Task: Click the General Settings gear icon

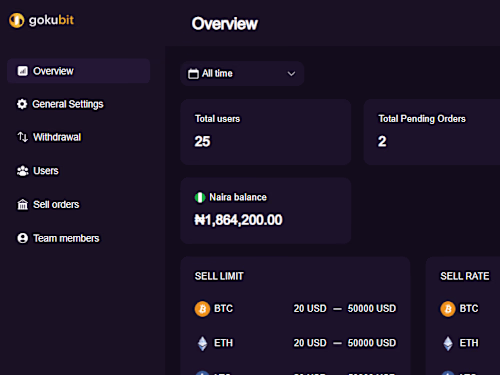Action: click(22, 104)
